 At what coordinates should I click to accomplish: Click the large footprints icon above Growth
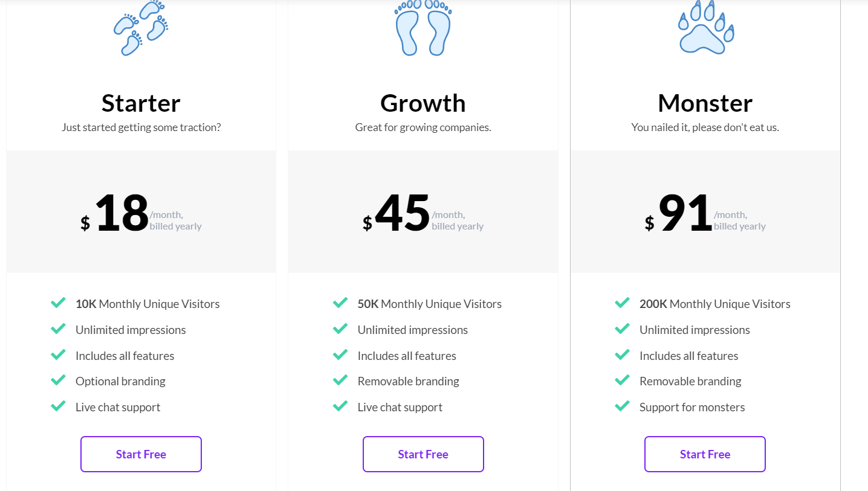pos(423,27)
